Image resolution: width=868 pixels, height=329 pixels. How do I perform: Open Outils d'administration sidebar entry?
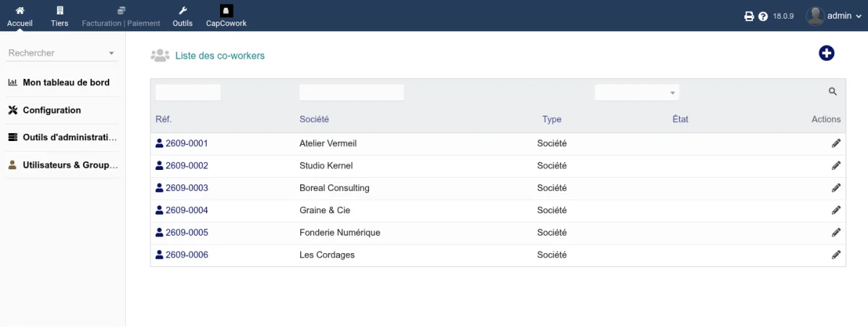click(x=70, y=137)
